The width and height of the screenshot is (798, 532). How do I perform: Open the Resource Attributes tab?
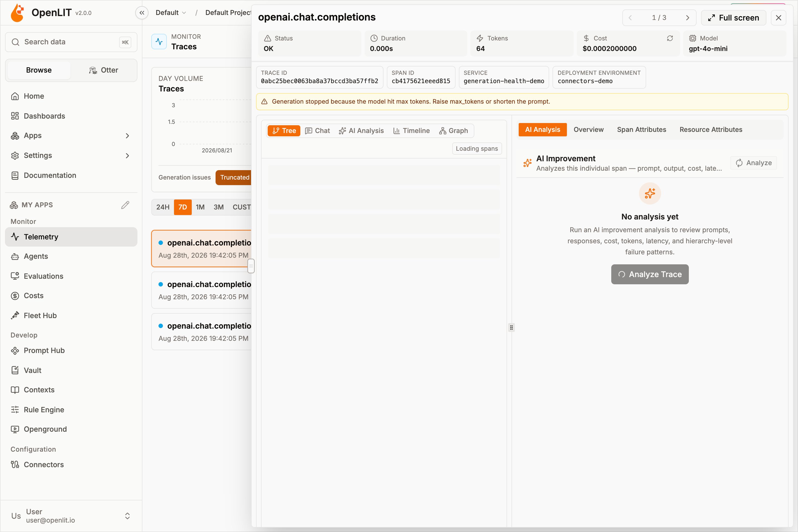[x=711, y=130]
